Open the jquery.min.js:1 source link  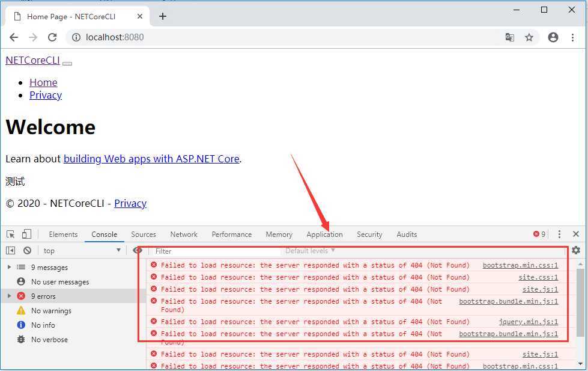click(x=529, y=322)
